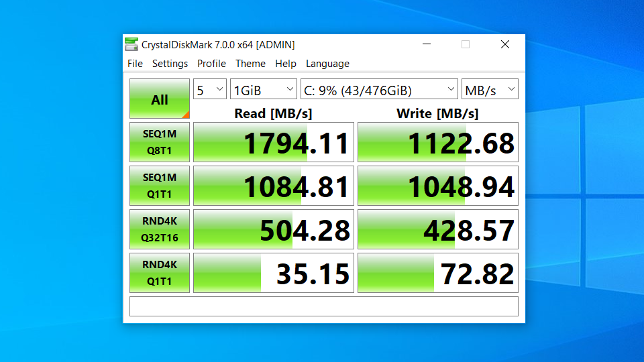Close the CrystalDiskMark window
Viewport: 644px width, 362px height.
point(505,44)
